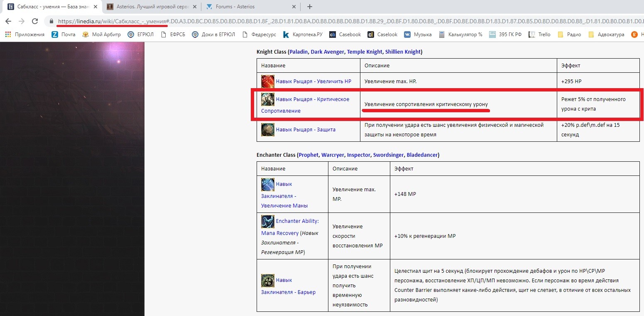Click the Критическое Сопротивление skill icon
Viewport: 644px width, 316px height.
(268, 99)
